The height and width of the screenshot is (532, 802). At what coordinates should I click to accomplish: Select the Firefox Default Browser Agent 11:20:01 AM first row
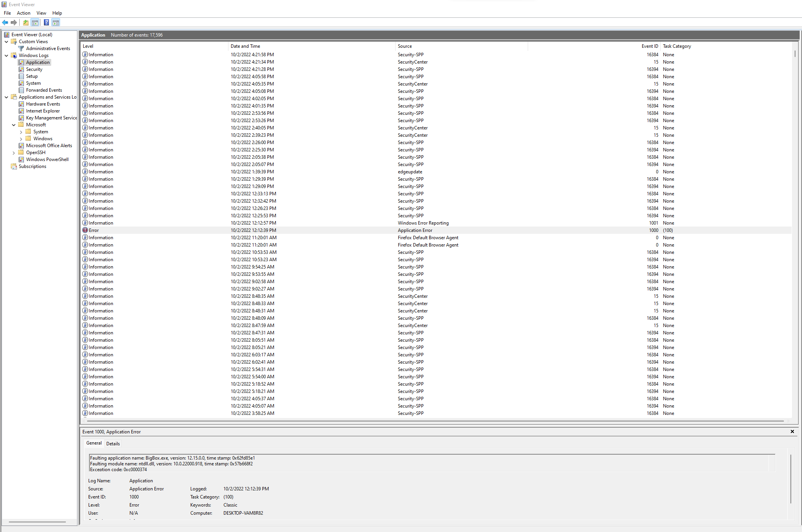(436, 238)
